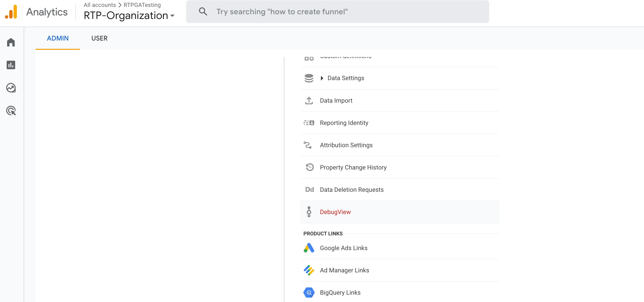Open Attribution Settings
The width and height of the screenshot is (644, 302).
346,145
